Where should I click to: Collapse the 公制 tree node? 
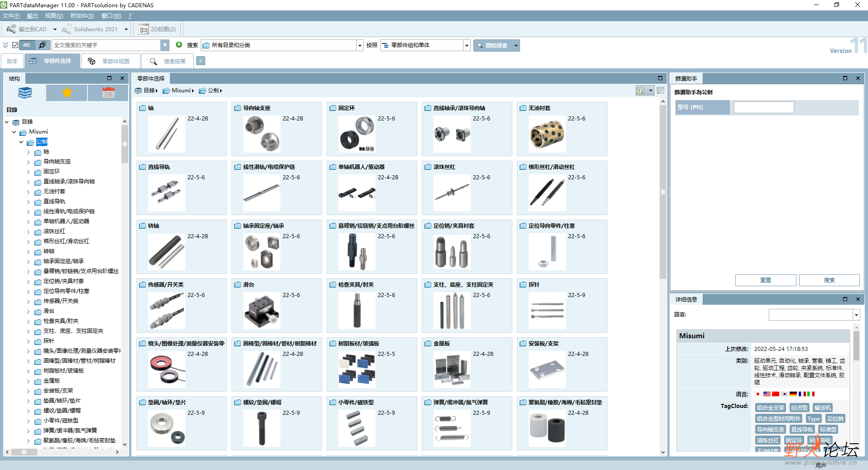coord(21,142)
